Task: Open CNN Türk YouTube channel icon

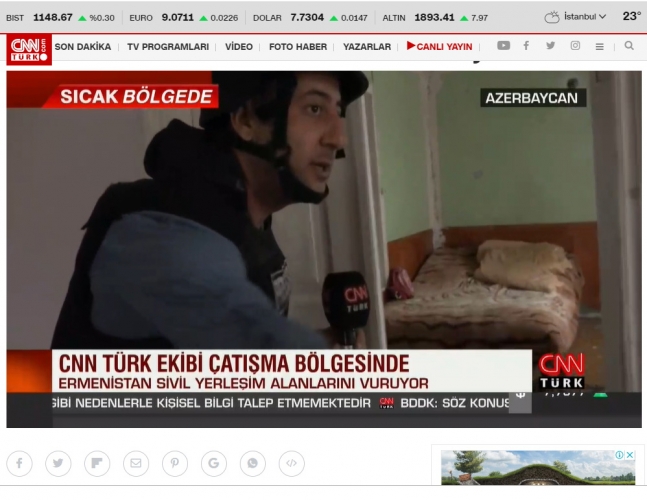Action: 503,45
